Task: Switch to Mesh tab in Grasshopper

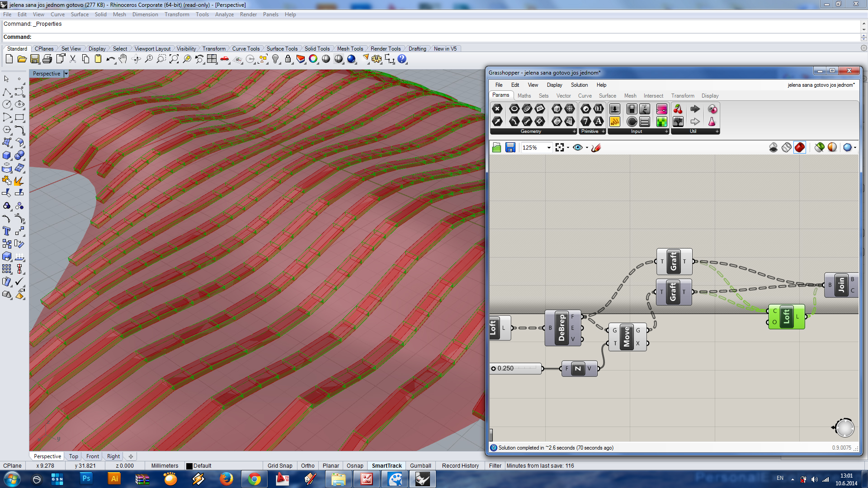Action: click(x=630, y=96)
